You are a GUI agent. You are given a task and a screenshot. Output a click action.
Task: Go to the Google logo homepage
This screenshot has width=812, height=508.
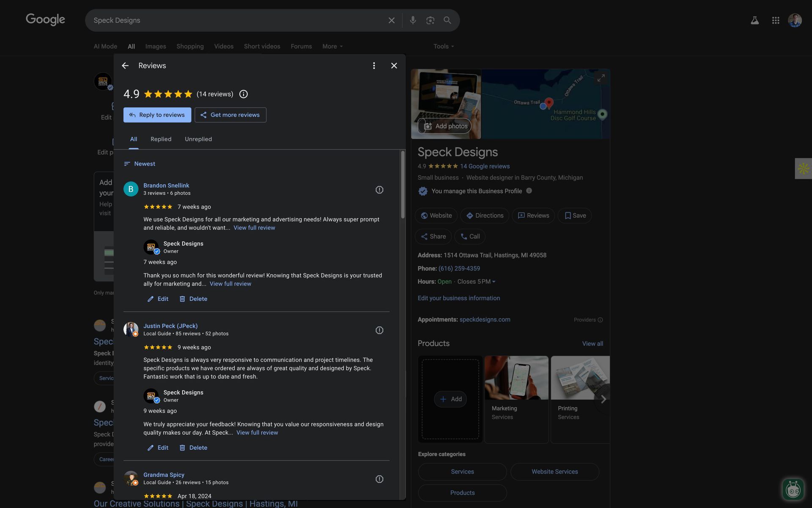point(45,19)
